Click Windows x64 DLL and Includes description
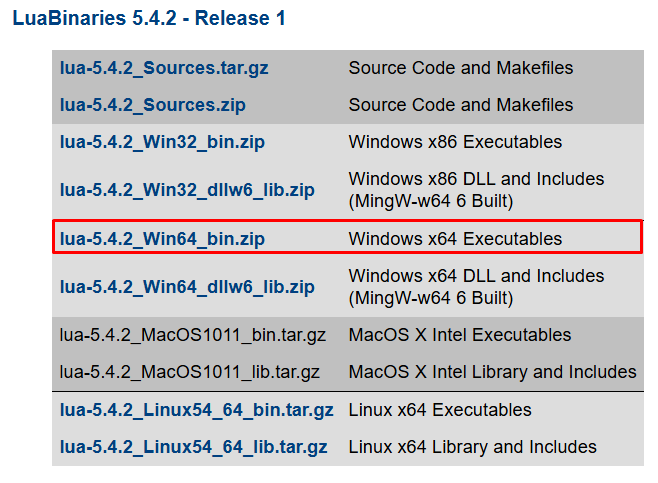The image size is (658, 483). pyautogui.click(x=476, y=287)
